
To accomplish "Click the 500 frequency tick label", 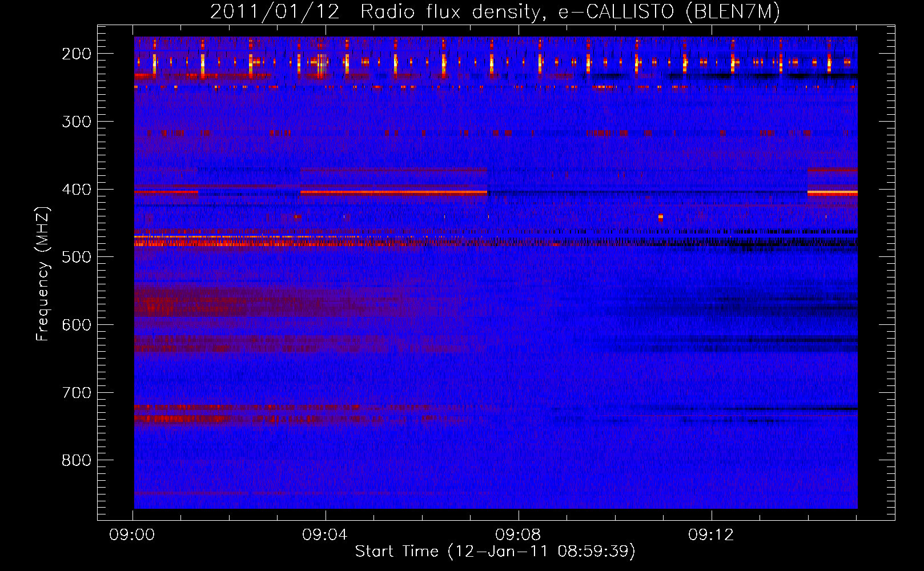I will (76, 257).
